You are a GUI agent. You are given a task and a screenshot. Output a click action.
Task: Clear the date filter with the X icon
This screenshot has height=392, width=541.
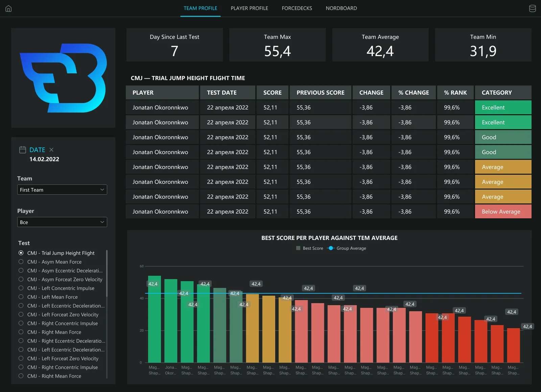[x=51, y=150]
